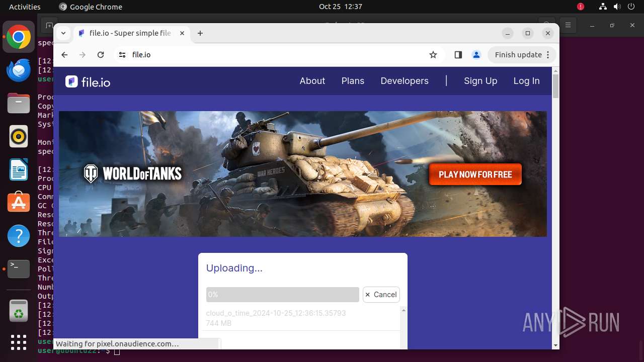Open the Developers link
644x362 pixels.
pyautogui.click(x=405, y=81)
